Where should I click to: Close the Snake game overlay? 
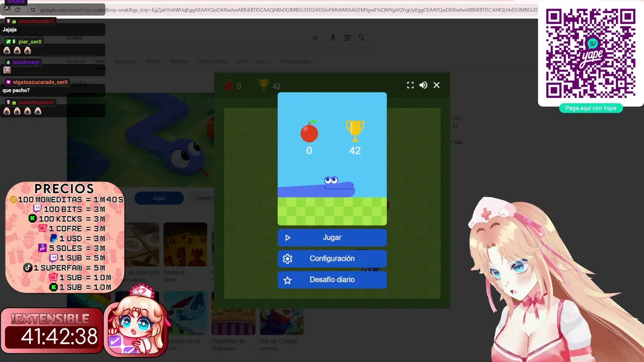437,85
